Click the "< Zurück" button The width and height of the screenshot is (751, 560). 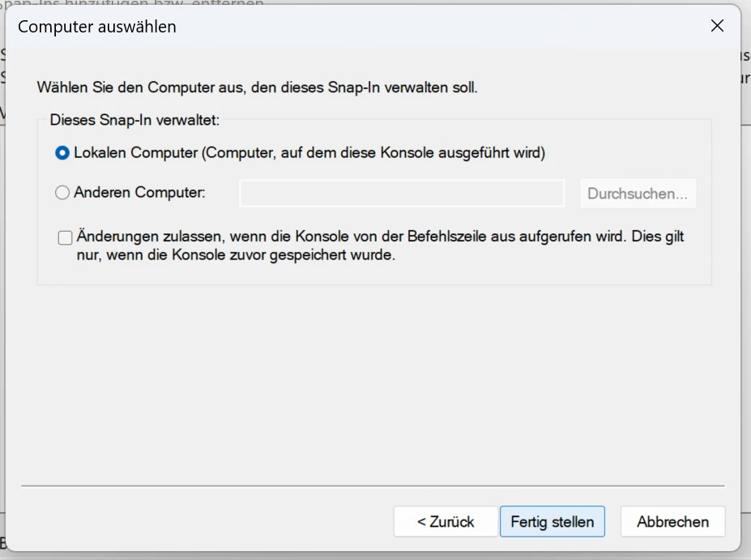coord(445,521)
